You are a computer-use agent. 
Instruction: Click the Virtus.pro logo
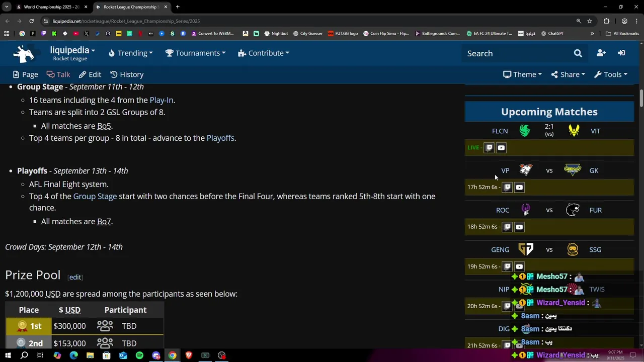525,170
